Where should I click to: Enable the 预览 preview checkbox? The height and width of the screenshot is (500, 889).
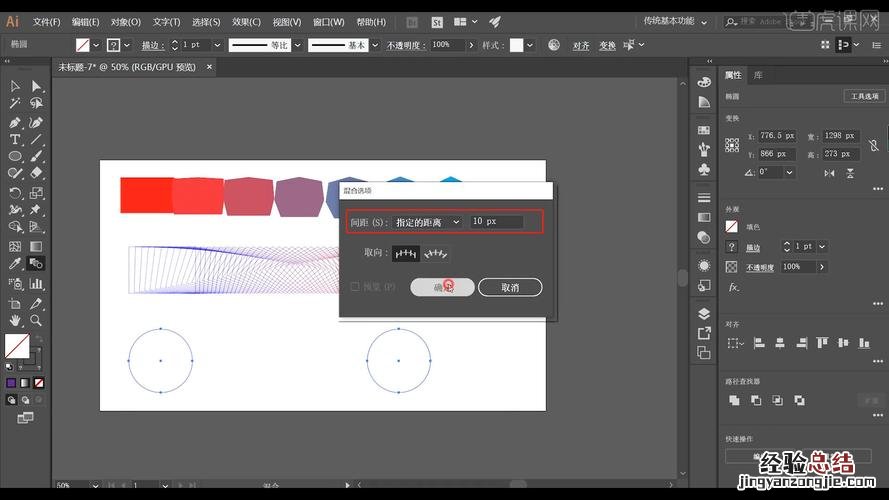(355, 287)
